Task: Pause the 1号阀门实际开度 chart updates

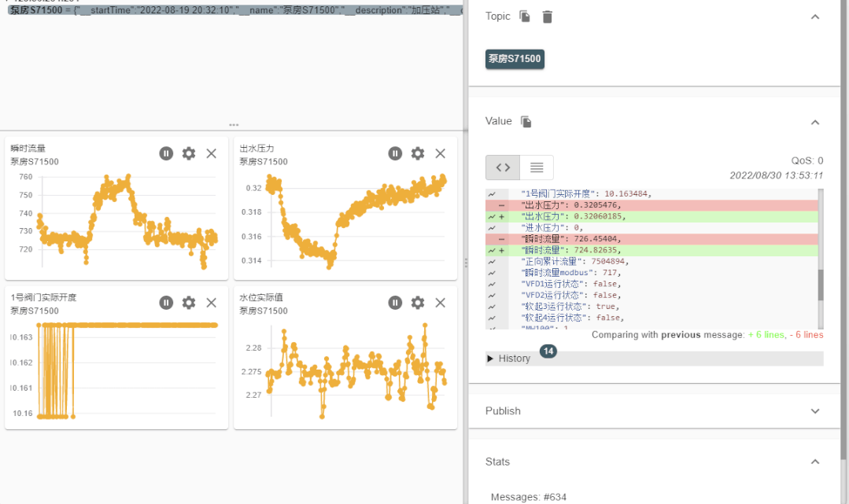Action: click(166, 303)
